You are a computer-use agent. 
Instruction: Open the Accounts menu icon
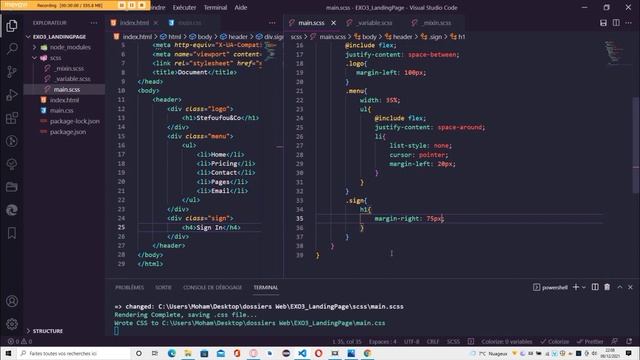click(x=12, y=301)
